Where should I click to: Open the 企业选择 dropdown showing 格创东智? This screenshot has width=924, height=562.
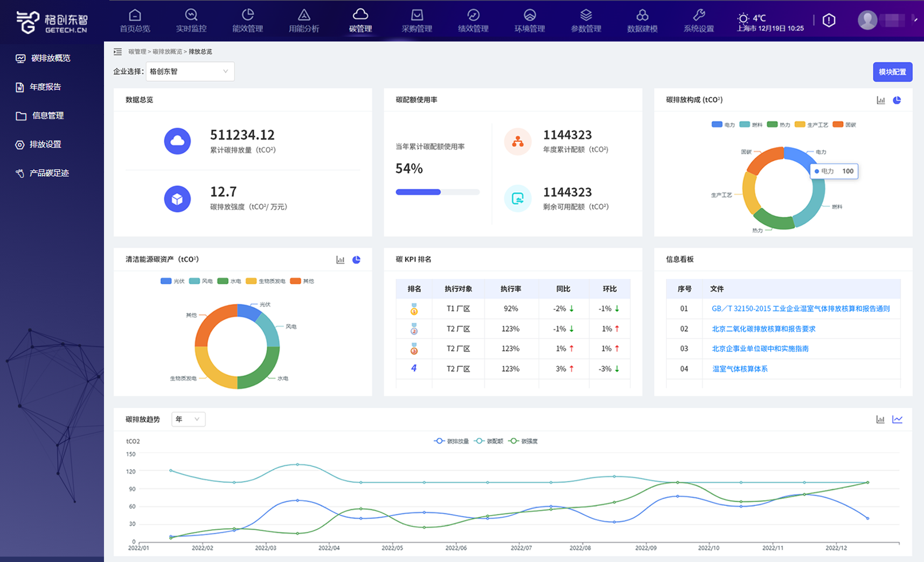(190, 71)
